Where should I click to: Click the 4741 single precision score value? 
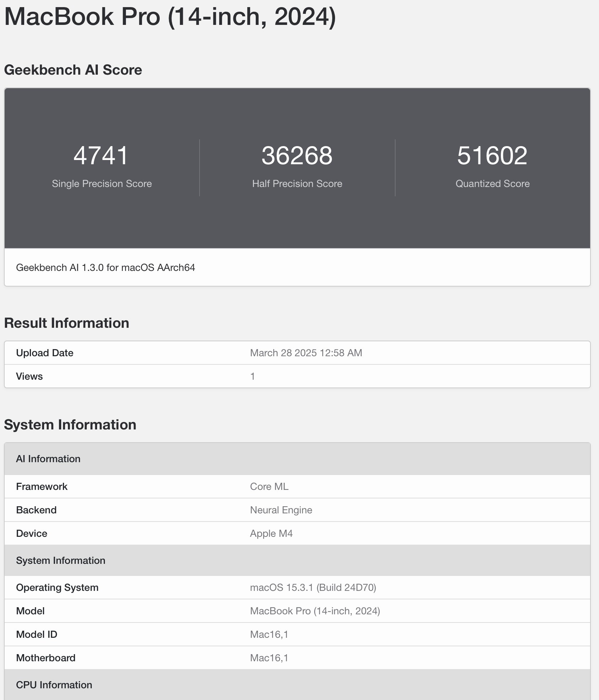tap(101, 155)
